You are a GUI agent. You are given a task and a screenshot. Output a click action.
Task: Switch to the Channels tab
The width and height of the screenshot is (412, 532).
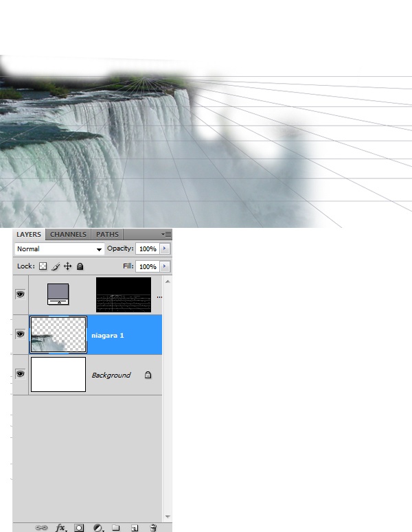coord(68,235)
